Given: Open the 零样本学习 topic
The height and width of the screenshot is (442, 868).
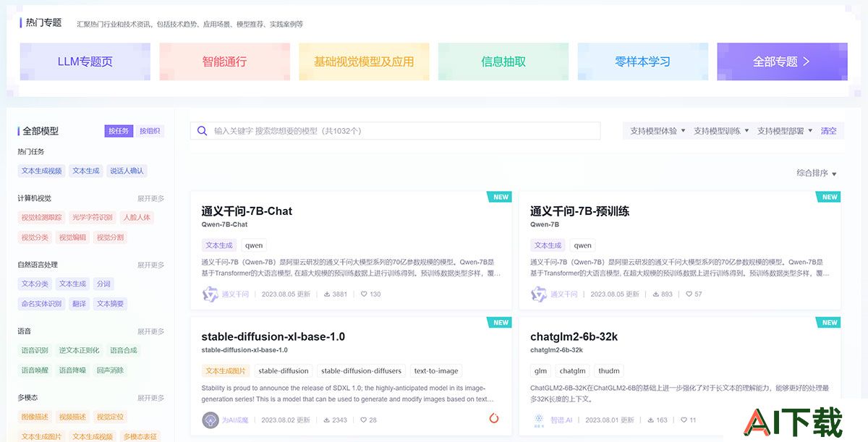Looking at the screenshot, I should point(643,61).
